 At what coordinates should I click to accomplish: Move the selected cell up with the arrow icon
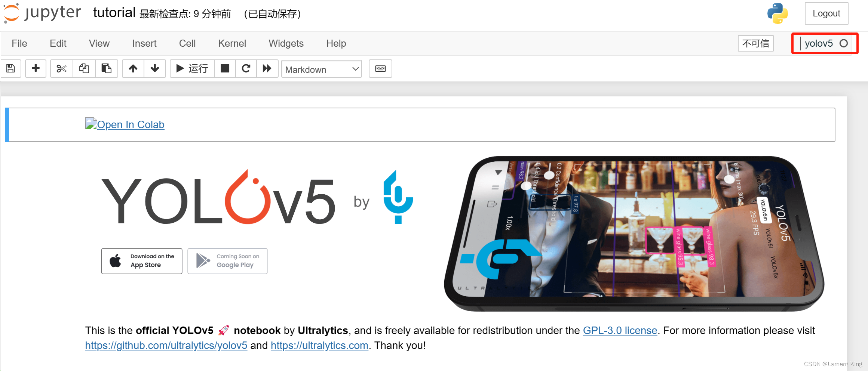click(133, 68)
